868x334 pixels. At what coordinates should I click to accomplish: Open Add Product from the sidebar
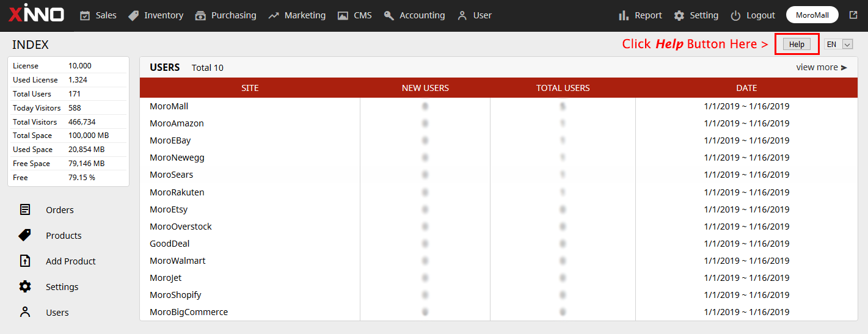(x=71, y=261)
